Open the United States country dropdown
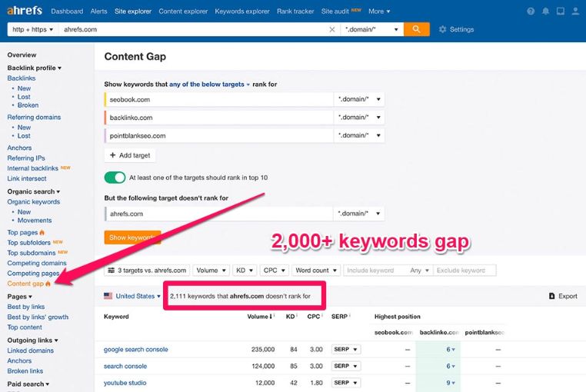Viewport: 586px width, 392px height. click(x=138, y=296)
